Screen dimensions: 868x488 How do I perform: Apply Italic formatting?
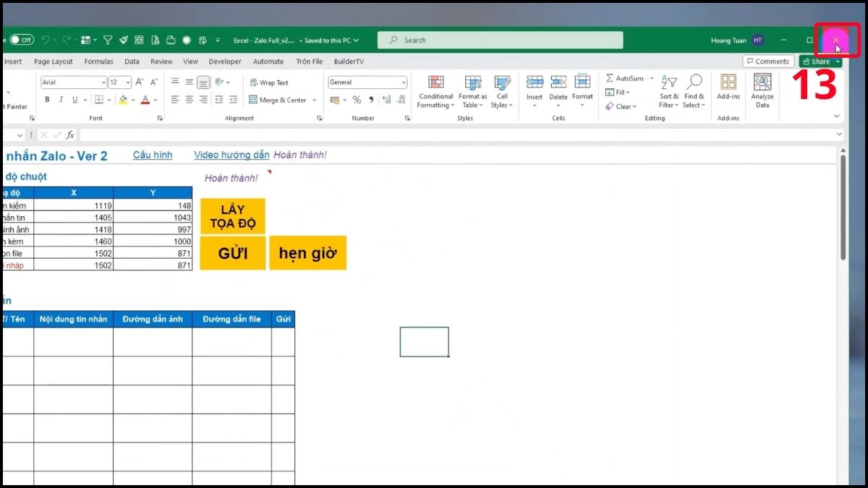(x=61, y=100)
